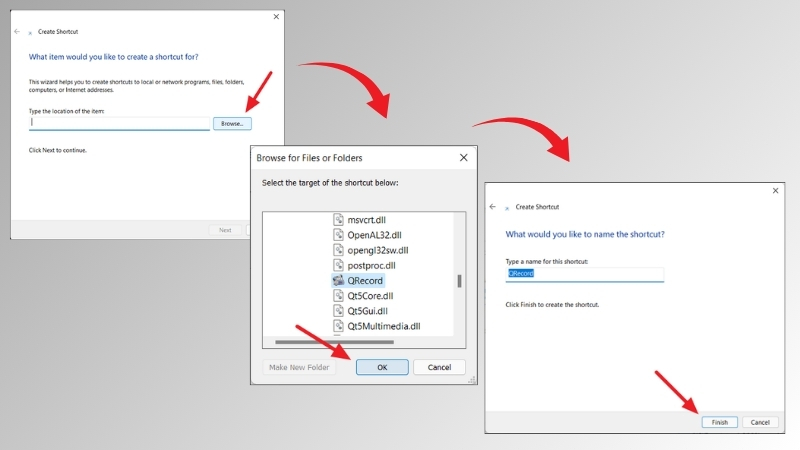
Task: Click Finish to create the shortcut
Action: point(719,422)
